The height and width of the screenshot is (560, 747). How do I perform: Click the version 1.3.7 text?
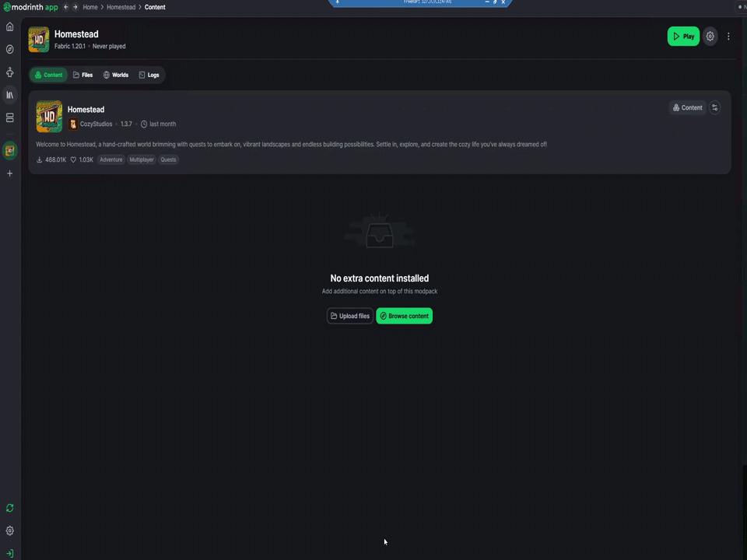126,124
